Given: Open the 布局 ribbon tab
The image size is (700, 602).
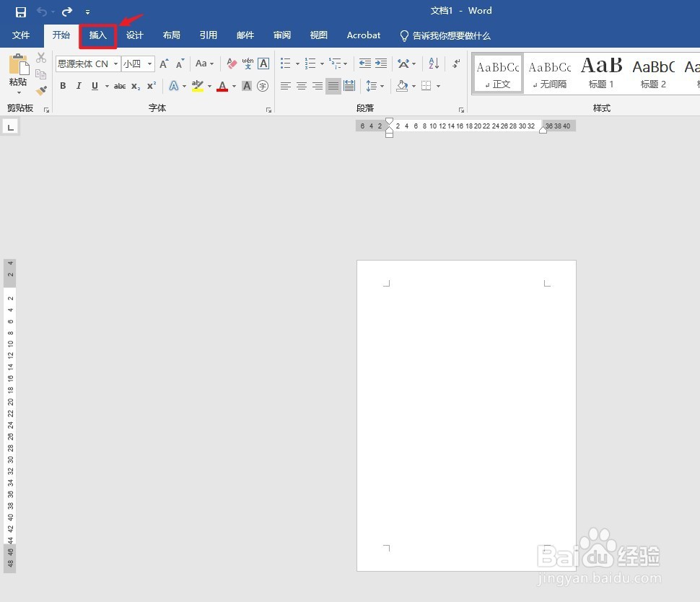Looking at the screenshot, I should pos(172,35).
